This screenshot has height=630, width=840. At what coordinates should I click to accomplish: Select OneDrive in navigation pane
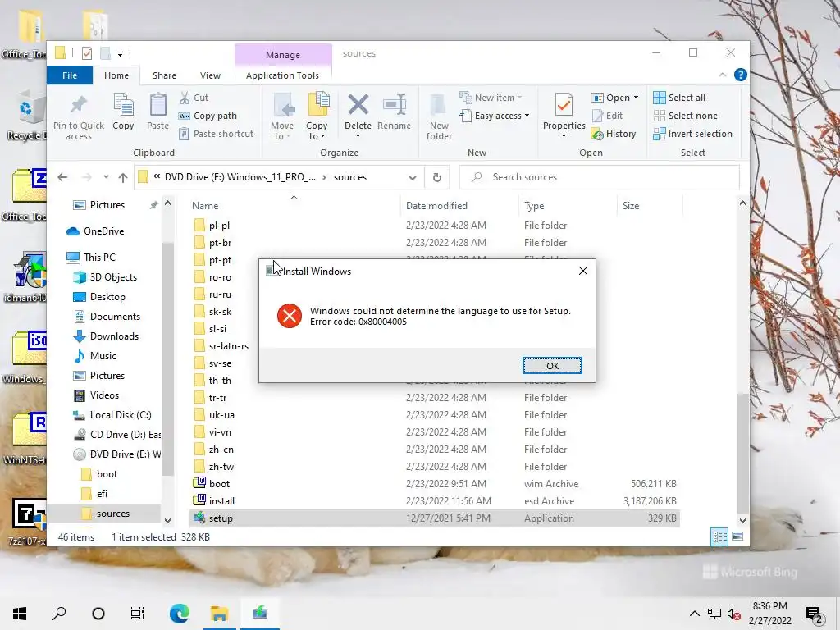click(x=103, y=231)
